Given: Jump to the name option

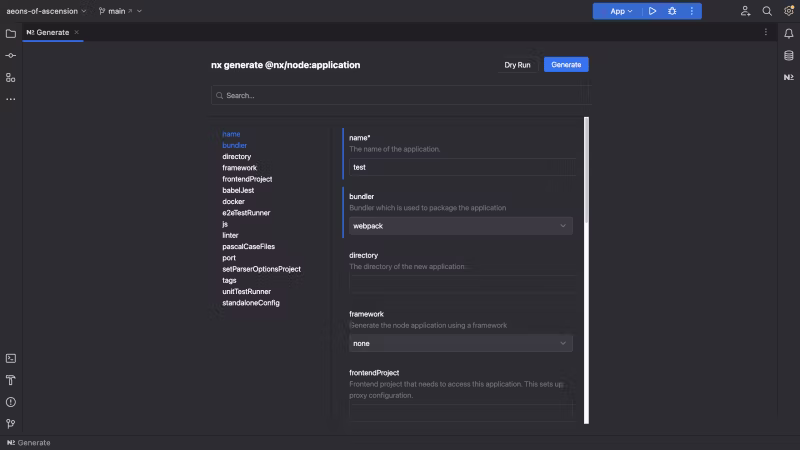Looking at the screenshot, I should click(x=231, y=134).
